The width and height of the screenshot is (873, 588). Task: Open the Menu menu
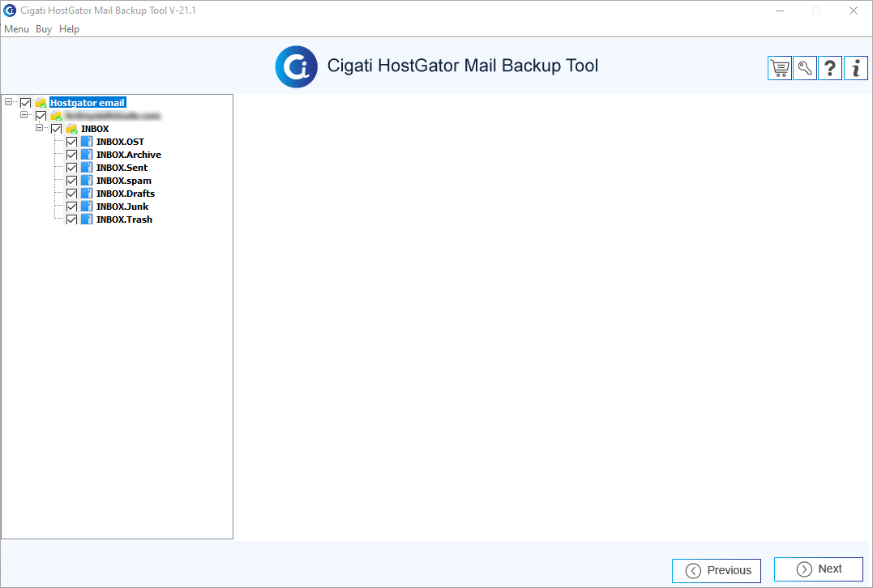(x=17, y=29)
